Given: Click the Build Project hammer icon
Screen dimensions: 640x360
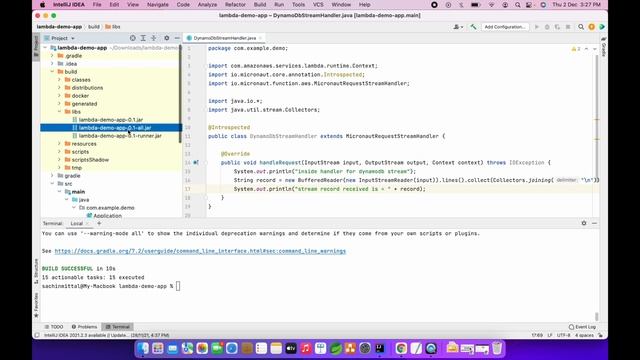Looking at the screenshot, I should tap(473, 27).
